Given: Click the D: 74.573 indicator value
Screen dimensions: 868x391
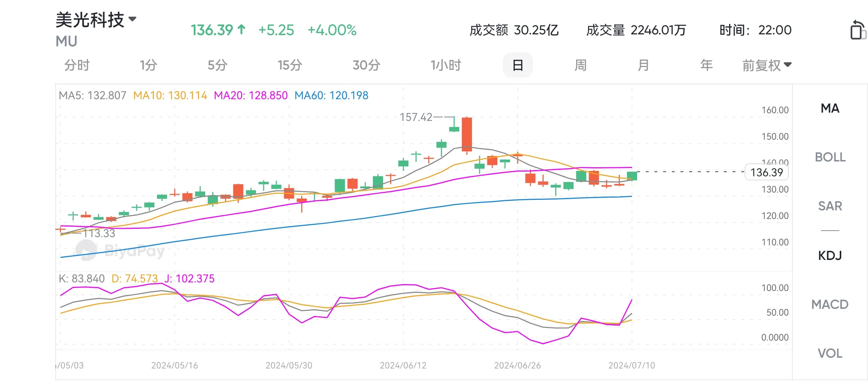Looking at the screenshot, I should 135,279.
